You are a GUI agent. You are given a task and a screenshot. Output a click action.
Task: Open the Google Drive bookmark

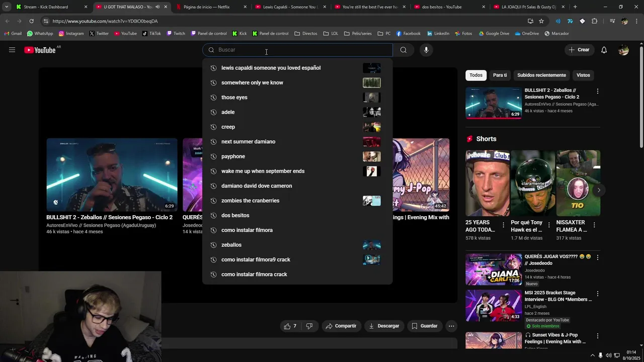[x=494, y=34]
